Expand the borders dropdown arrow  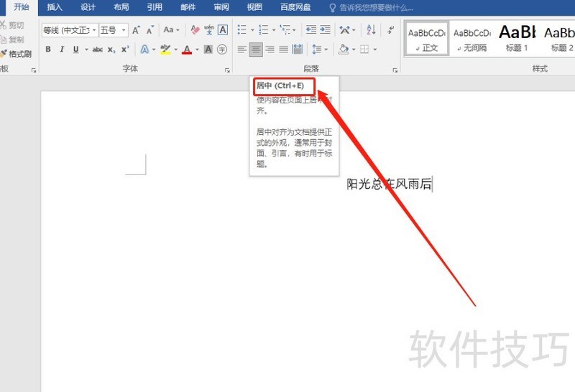(374, 49)
